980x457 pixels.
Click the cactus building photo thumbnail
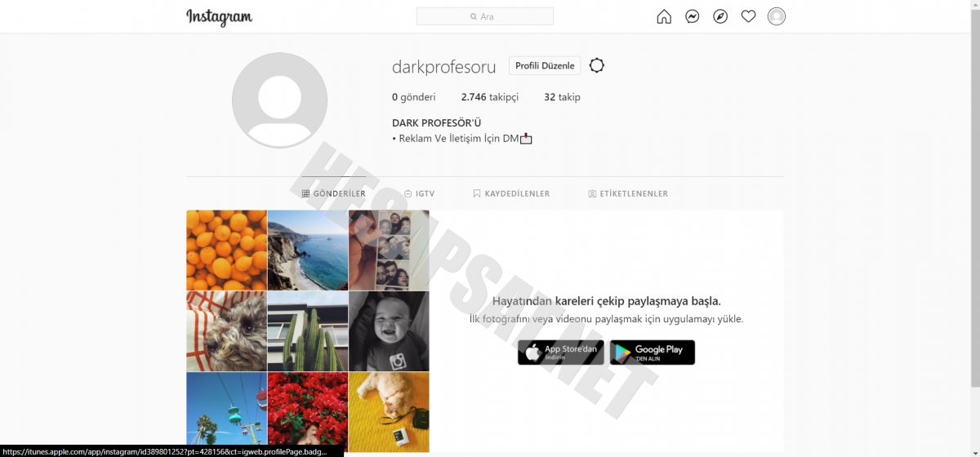(308, 331)
